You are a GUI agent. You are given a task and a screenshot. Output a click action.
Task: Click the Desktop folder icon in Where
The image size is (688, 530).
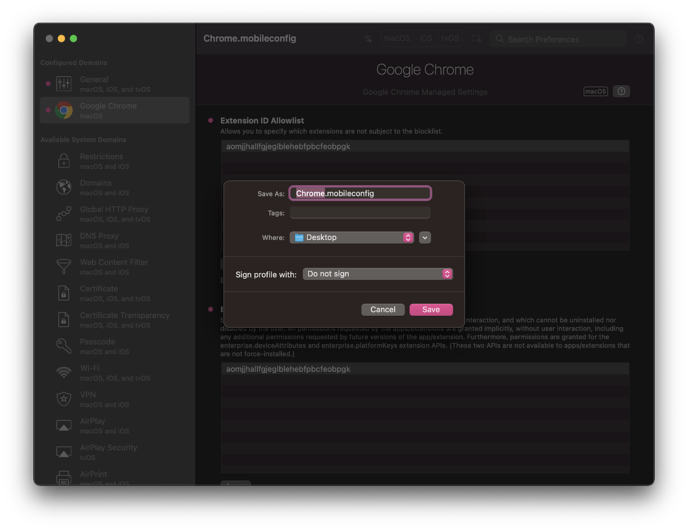click(299, 237)
